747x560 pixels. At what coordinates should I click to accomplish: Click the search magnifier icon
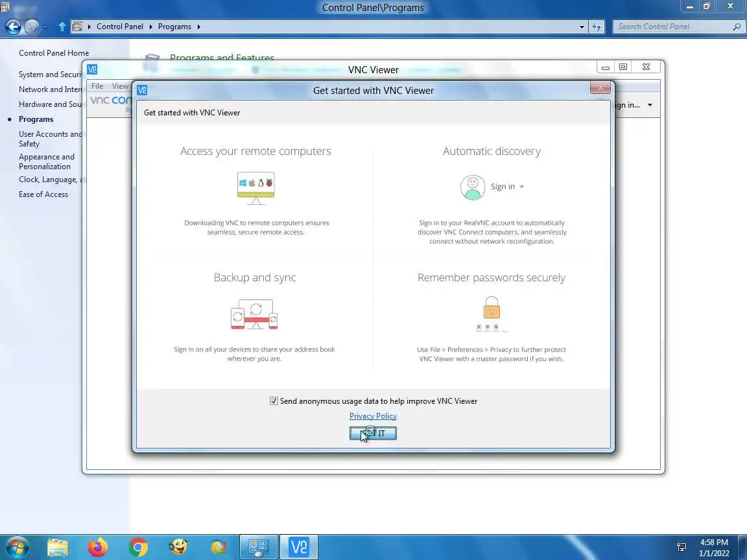pyautogui.click(x=737, y=27)
